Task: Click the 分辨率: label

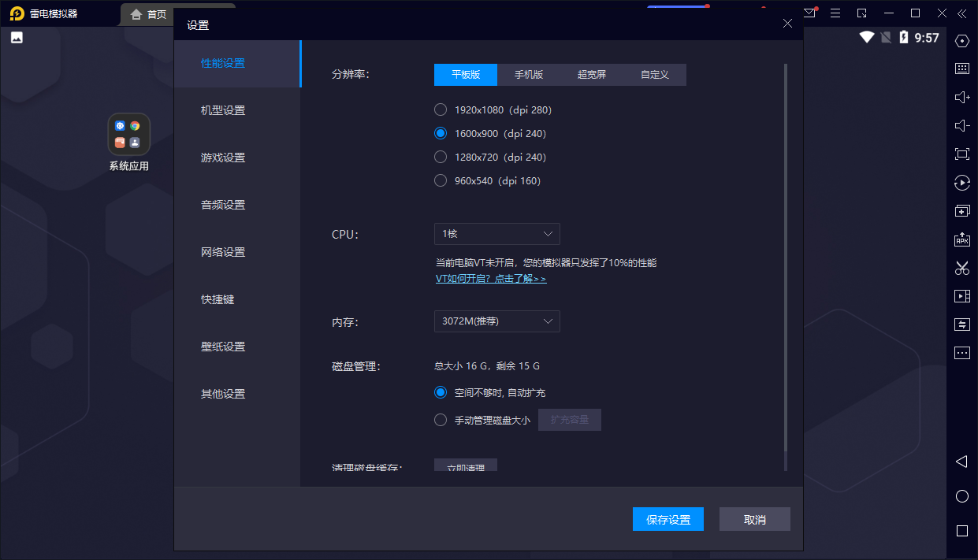Action: click(x=351, y=75)
